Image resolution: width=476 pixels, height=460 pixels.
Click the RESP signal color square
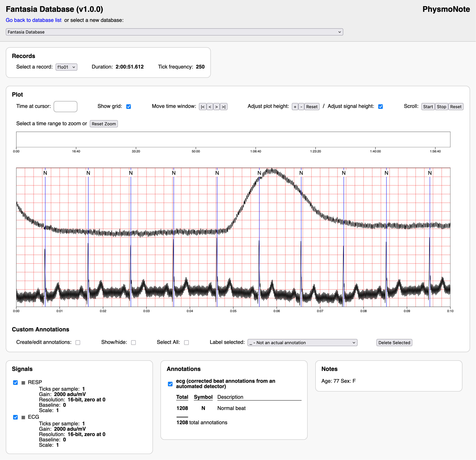(x=23, y=383)
